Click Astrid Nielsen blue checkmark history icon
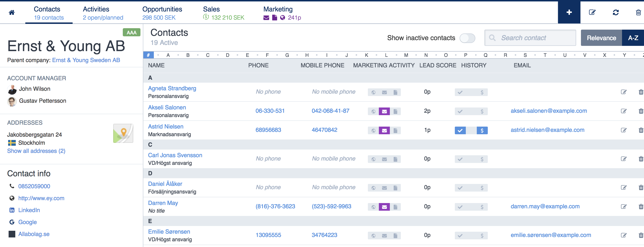The height and width of the screenshot is (247, 644). click(x=460, y=130)
